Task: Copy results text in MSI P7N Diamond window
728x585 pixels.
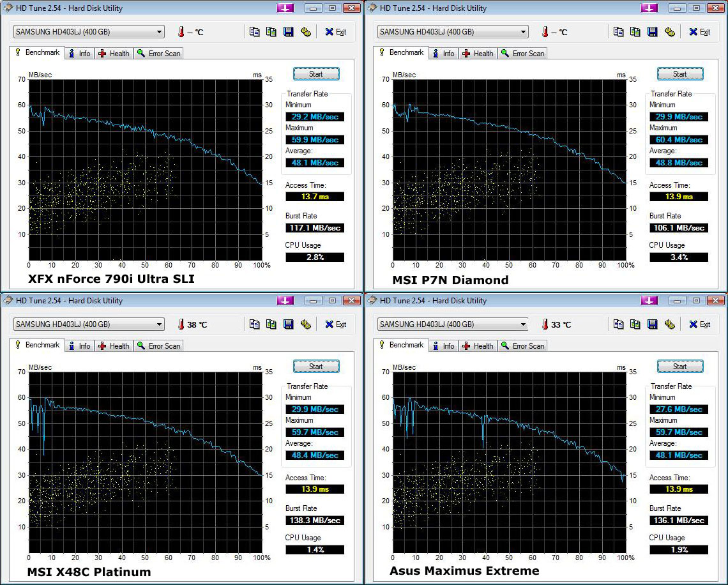Action: click(x=618, y=31)
